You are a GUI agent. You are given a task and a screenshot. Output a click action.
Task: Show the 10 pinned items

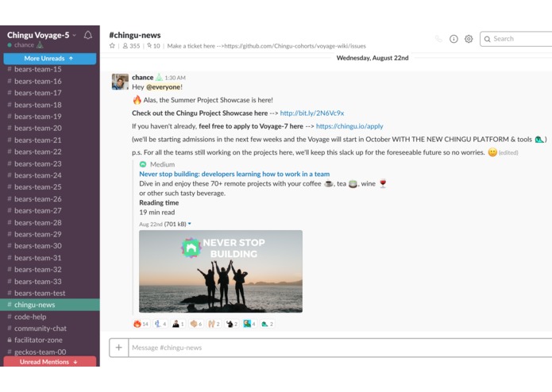click(x=153, y=46)
